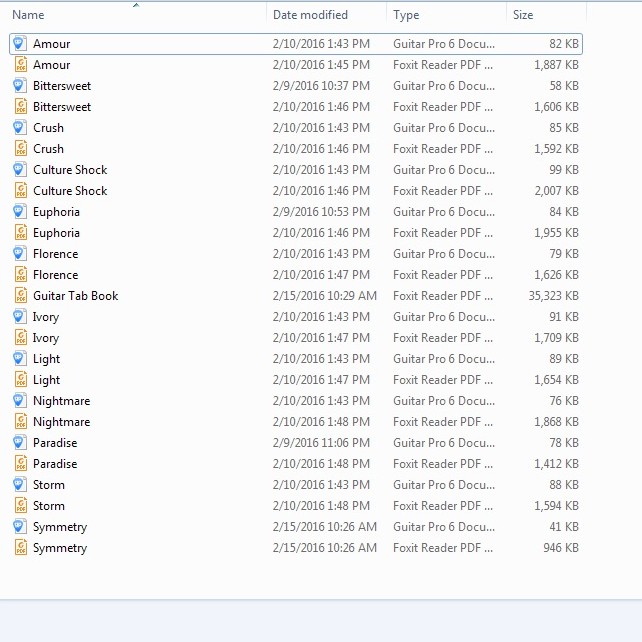Click the PDF icon for Culture Shock

(x=20, y=191)
